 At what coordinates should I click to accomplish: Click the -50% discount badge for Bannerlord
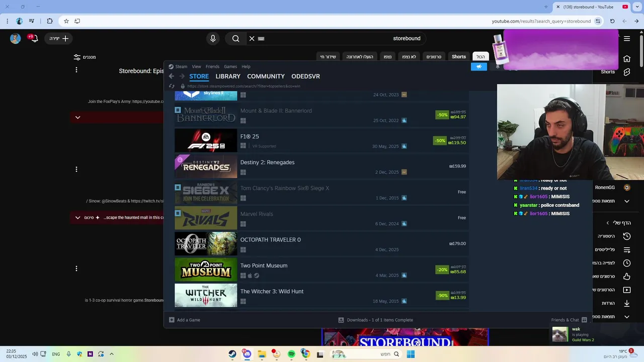tap(442, 115)
